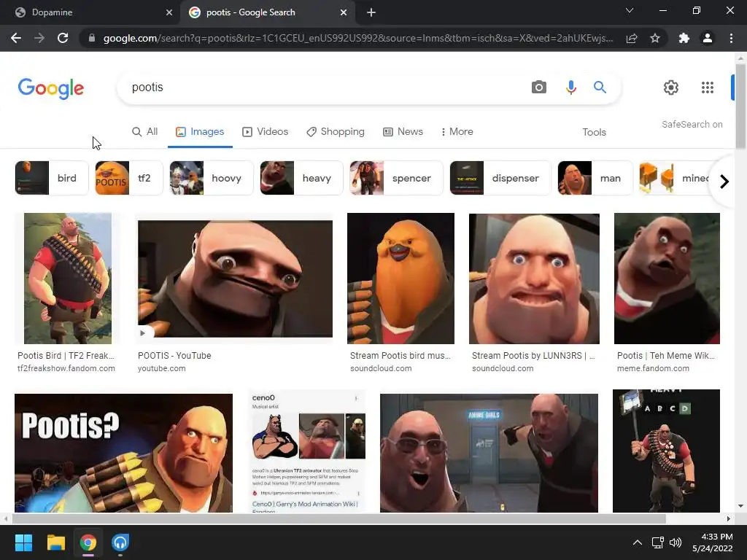This screenshot has width=747, height=560.
Task: Switch to Shopping results
Action: tap(336, 131)
